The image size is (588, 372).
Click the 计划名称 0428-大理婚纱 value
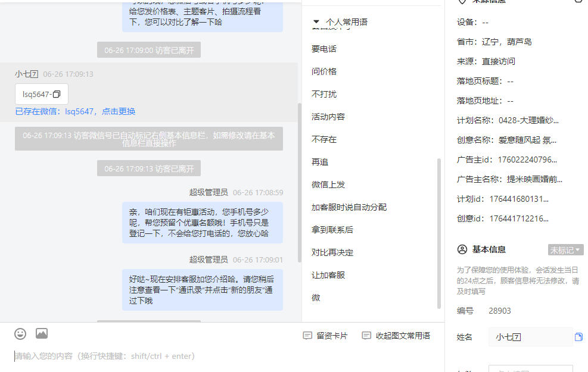[528, 120]
